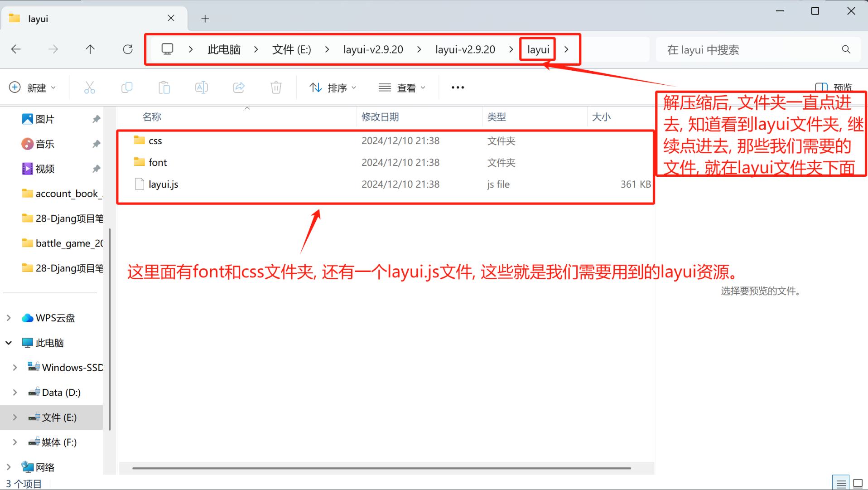
Task: Go back to the previous folder
Action: (16, 49)
